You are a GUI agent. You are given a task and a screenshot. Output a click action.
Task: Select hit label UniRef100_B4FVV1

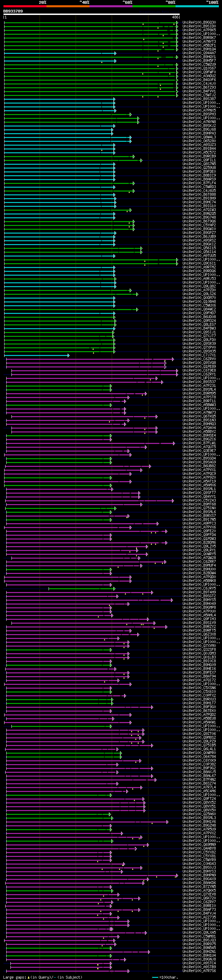coord(199,91)
